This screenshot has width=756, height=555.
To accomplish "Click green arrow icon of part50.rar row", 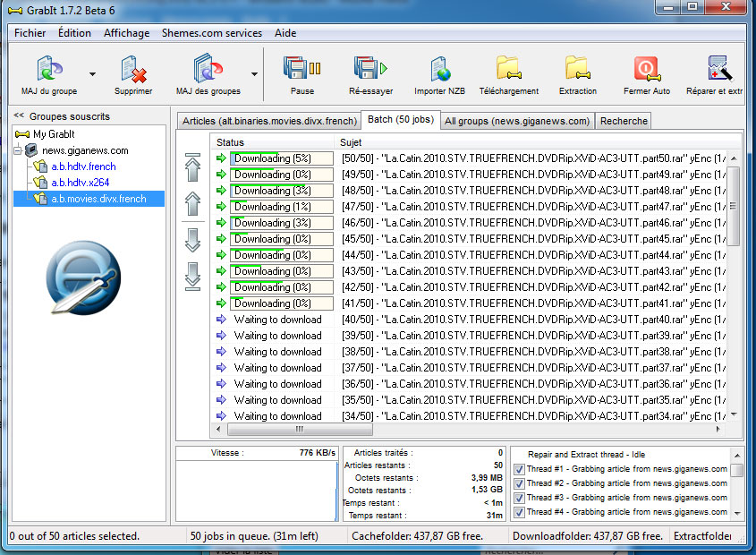I will 221,158.
